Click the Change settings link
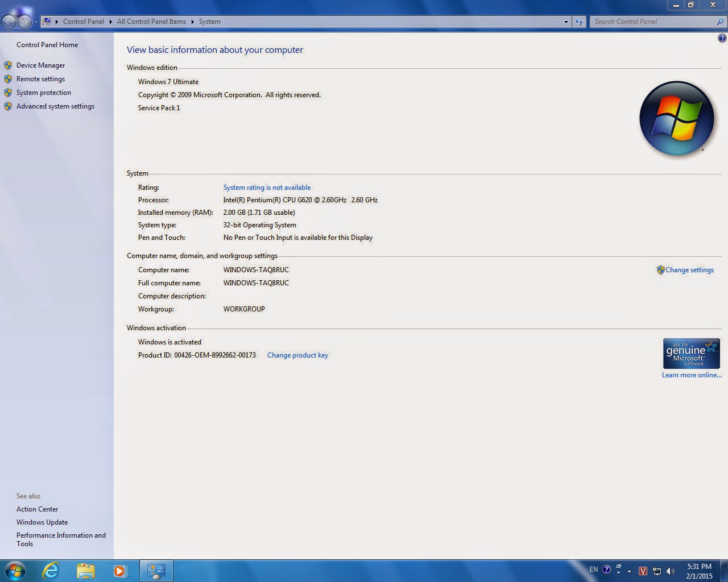This screenshot has width=728, height=582. click(689, 270)
